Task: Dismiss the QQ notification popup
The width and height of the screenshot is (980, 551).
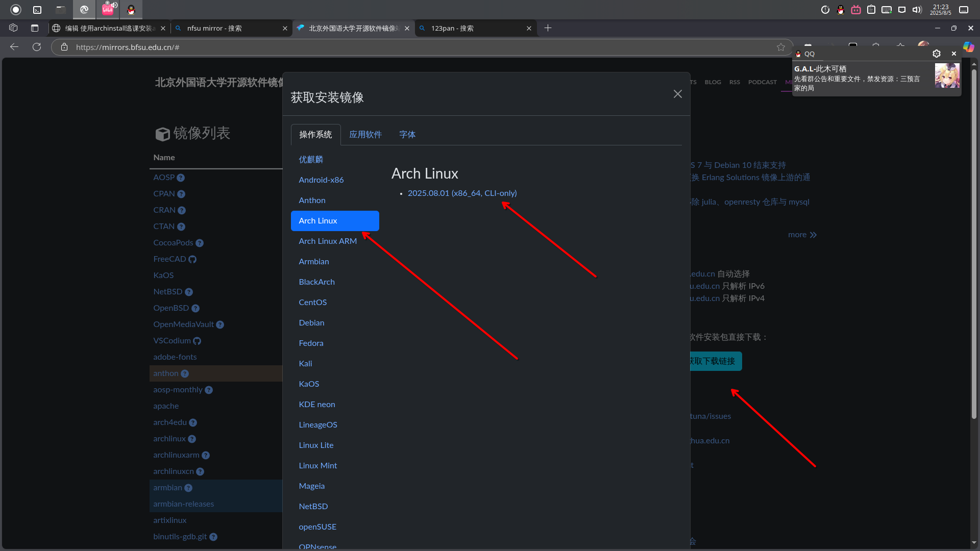Action: [x=954, y=54]
